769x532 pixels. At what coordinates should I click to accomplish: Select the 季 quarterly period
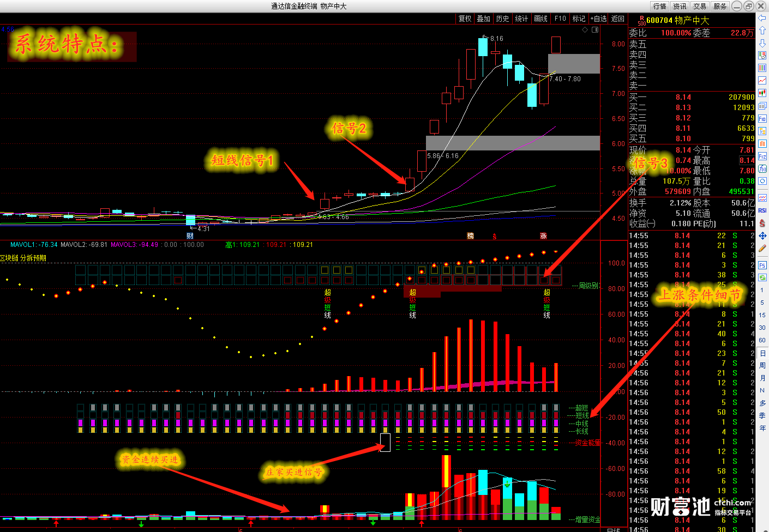(762, 415)
